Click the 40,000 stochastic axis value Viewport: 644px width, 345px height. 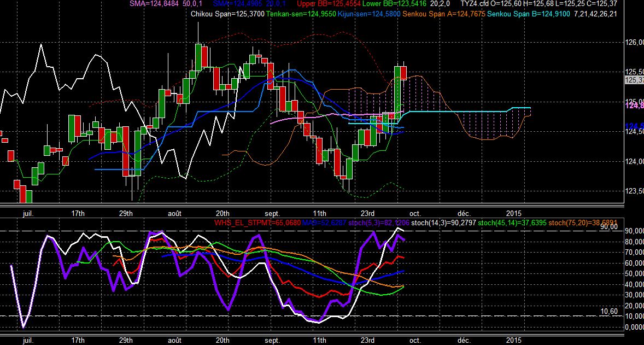[635, 284]
